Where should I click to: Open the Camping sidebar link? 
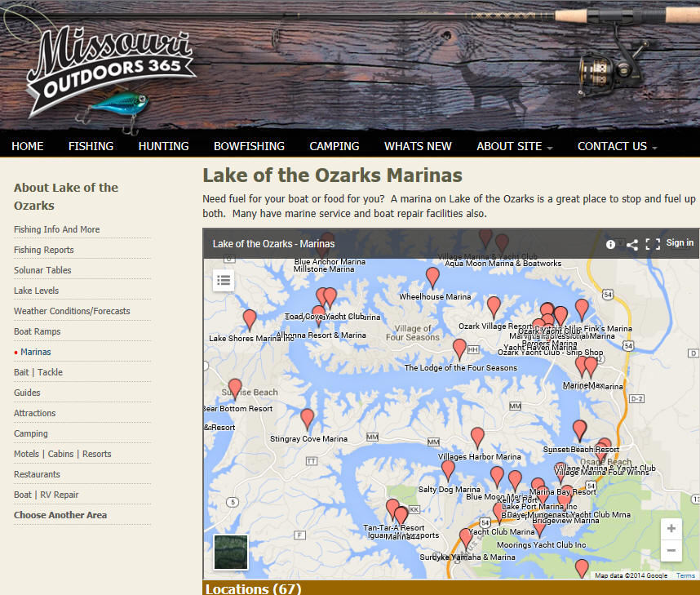pyautogui.click(x=31, y=433)
